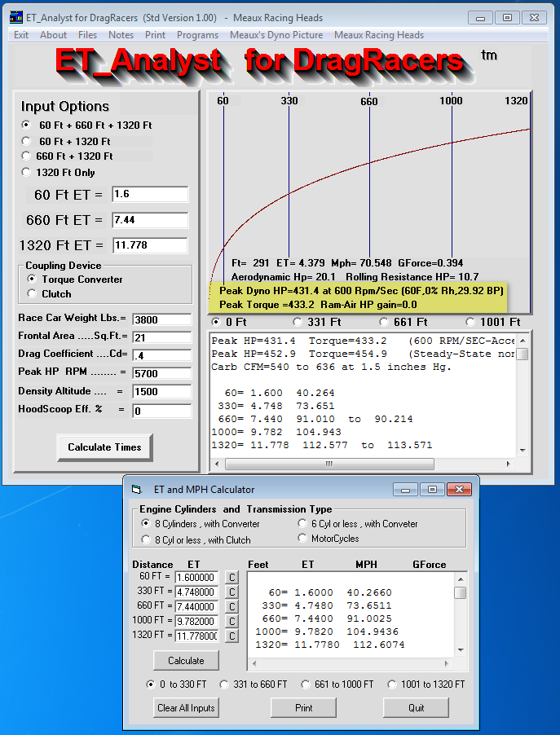This screenshot has width=560, height=735.
Task: Click calculator results horizontal scroll right arrow
Action: 447,664
